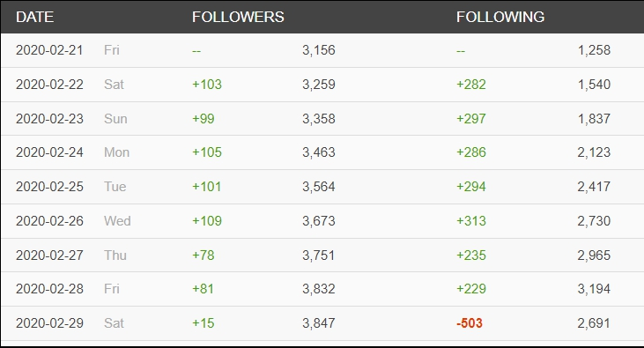This screenshot has height=348, width=644.
Task: Select the 2,691 following total
Action: (x=594, y=323)
